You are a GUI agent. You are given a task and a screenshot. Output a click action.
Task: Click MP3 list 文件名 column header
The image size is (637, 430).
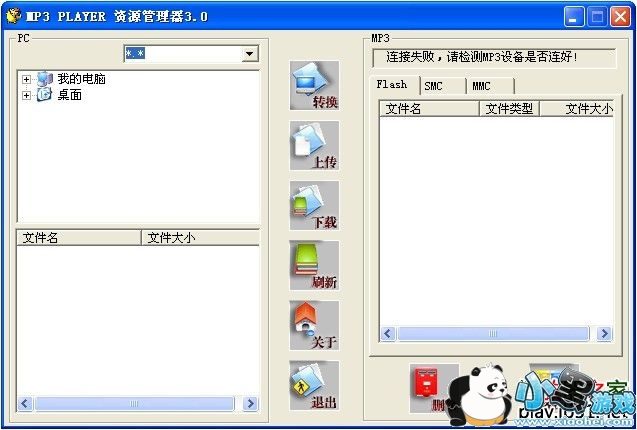pyautogui.click(x=429, y=109)
